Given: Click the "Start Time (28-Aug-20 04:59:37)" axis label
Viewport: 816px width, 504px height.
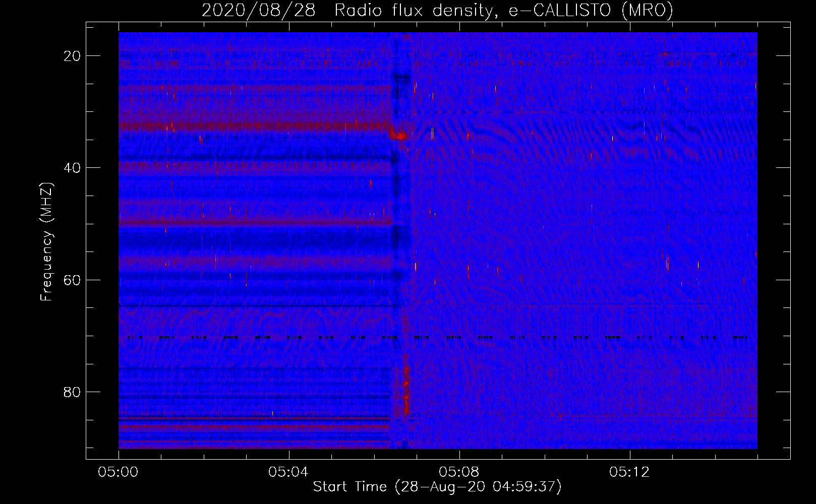Looking at the screenshot, I should [x=437, y=487].
